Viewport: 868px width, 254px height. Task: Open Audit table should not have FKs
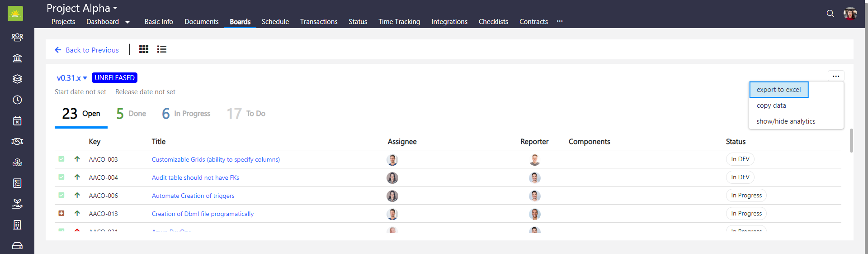195,177
